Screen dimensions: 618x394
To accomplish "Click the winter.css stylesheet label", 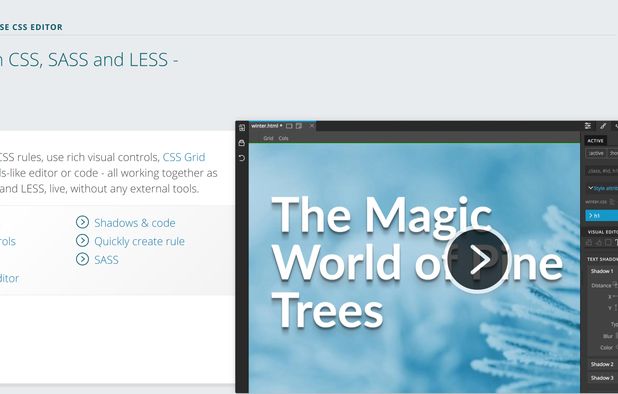I will click(596, 202).
